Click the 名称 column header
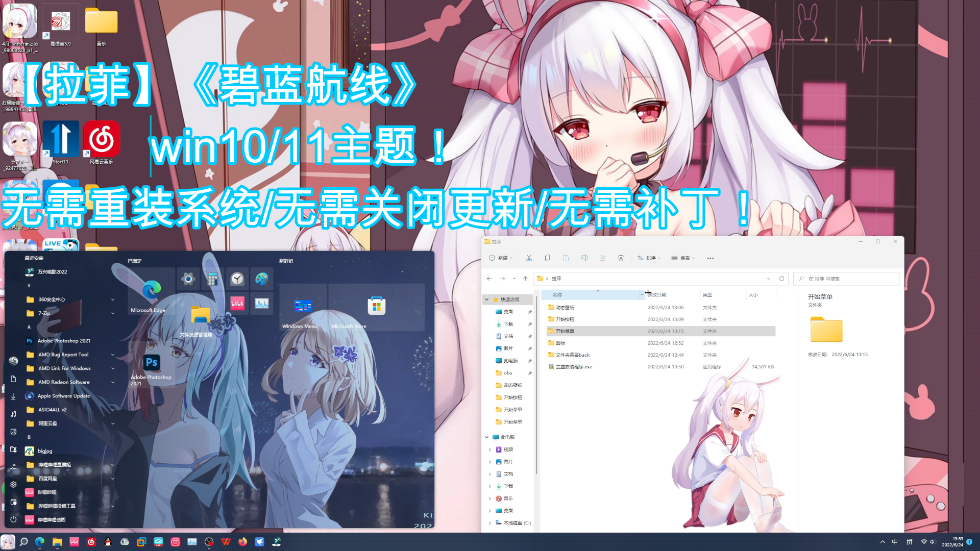This screenshot has height=551, width=980. (557, 295)
